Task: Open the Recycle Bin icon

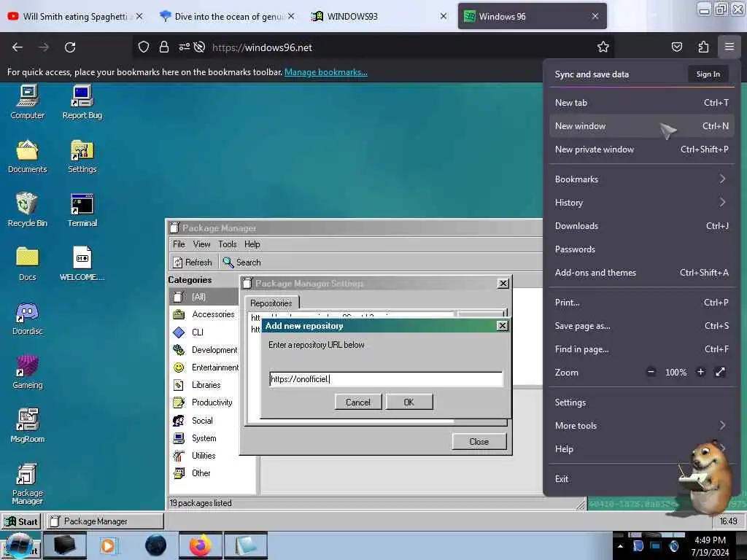Action: pos(27,210)
